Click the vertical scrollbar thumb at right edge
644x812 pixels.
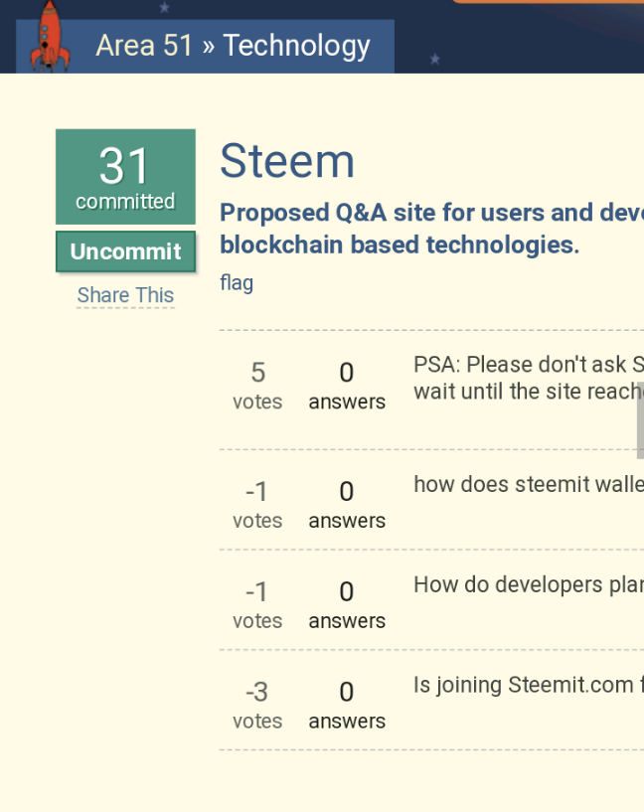pyautogui.click(x=640, y=420)
